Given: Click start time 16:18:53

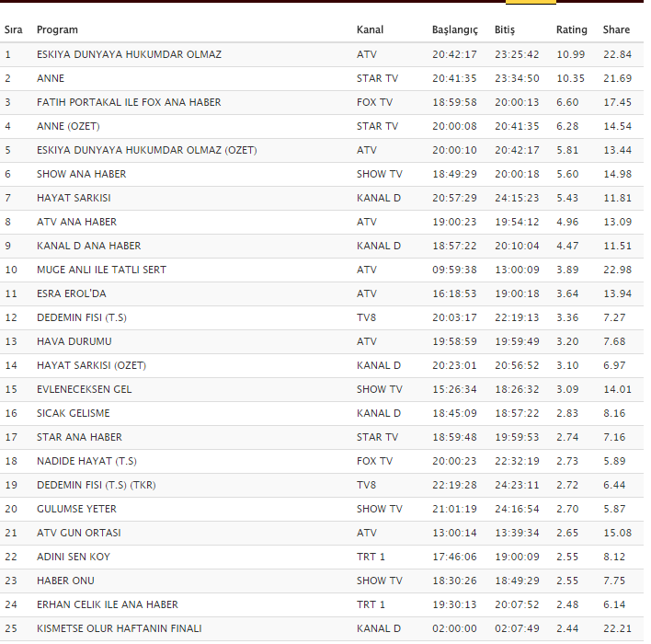Looking at the screenshot, I should click(454, 293).
